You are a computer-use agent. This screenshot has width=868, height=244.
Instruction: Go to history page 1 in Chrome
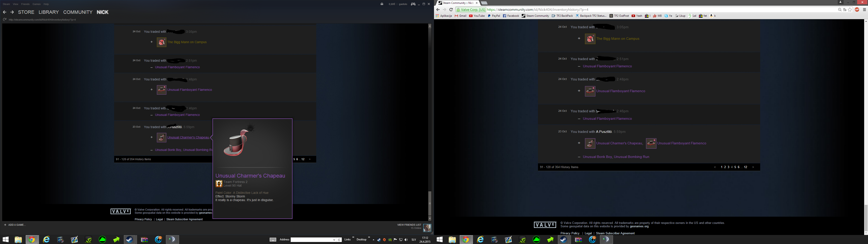722,167
